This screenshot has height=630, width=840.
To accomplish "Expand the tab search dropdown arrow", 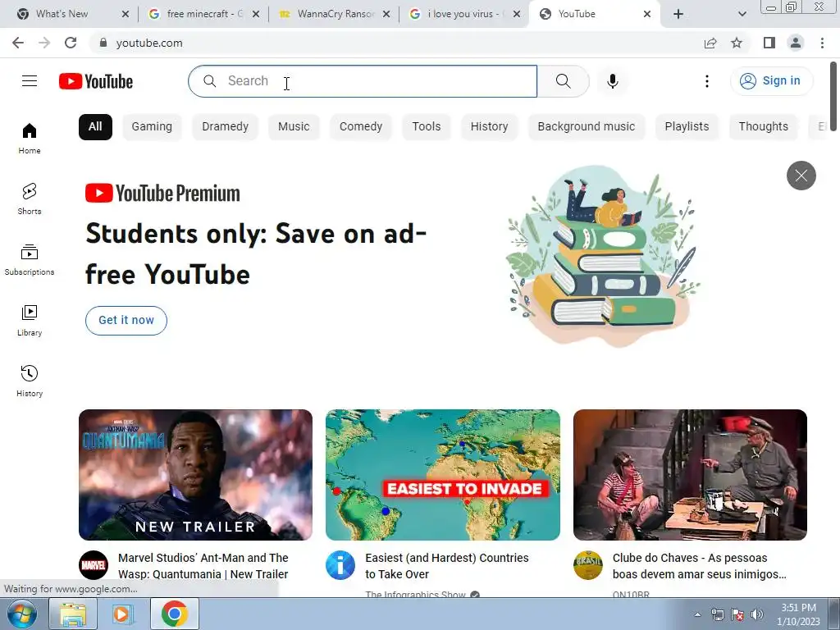I will tap(742, 14).
